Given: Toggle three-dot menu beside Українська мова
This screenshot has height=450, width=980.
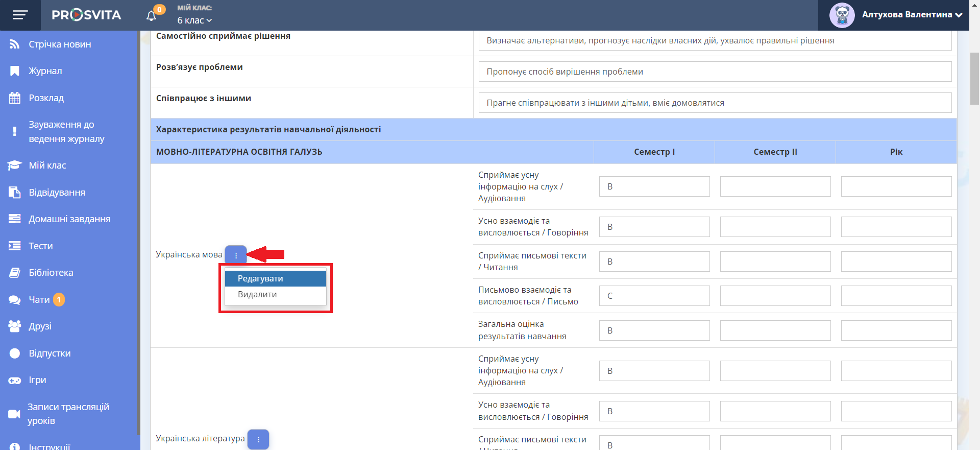Looking at the screenshot, I should point(236,255).
